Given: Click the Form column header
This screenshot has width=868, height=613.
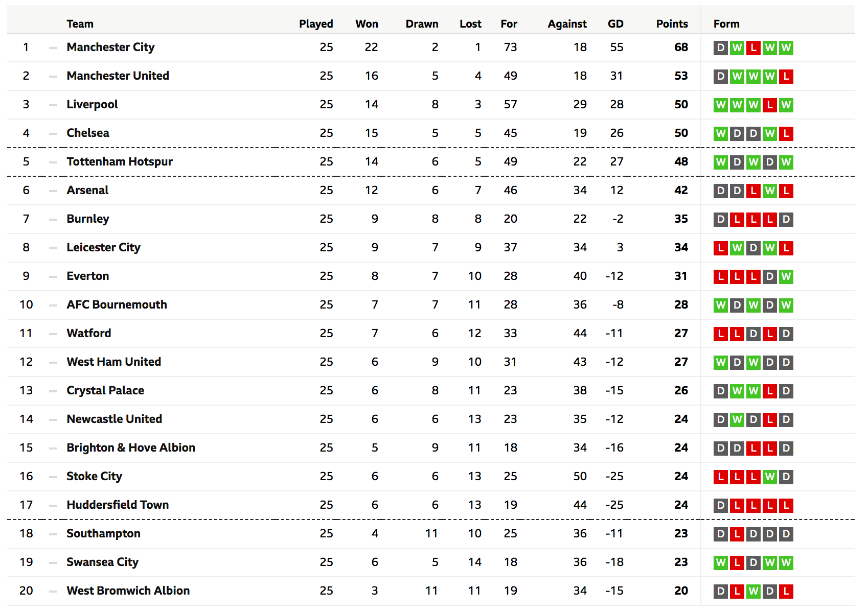Looking at the screenshot, I should [726, 24].
